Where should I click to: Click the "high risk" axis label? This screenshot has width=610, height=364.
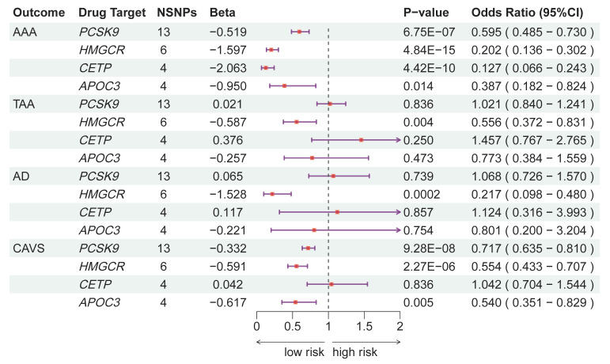354,352
